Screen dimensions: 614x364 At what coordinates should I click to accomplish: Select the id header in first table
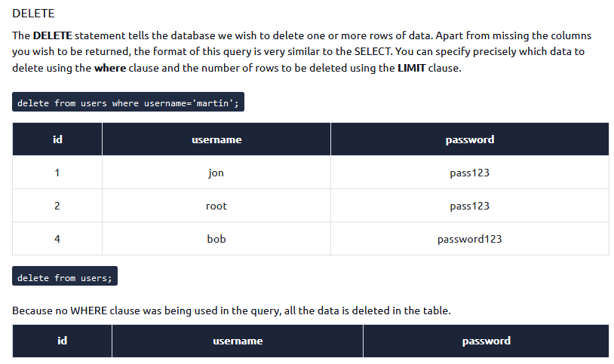click(57, 139)
